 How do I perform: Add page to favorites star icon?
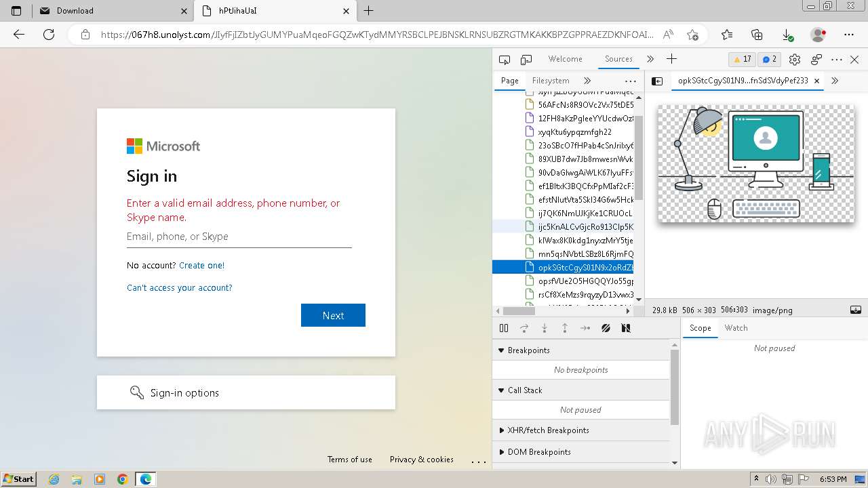click(x=692, y=35)
